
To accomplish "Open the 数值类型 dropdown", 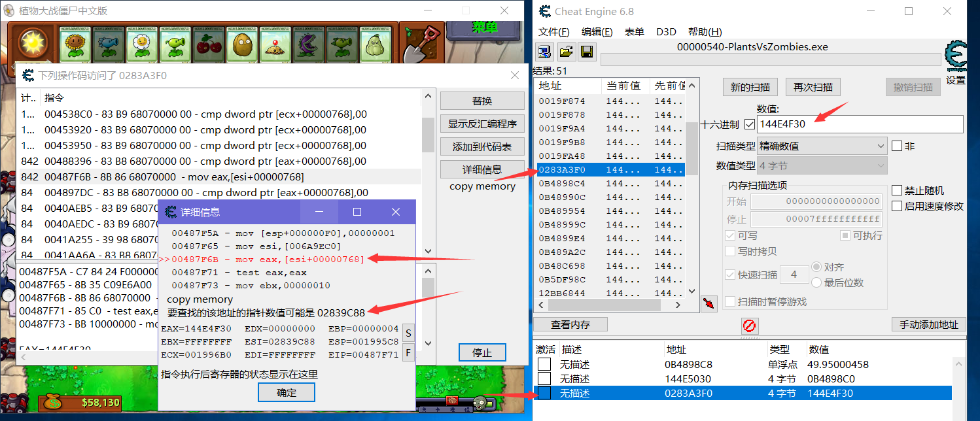I will click(x=822, y=166).
